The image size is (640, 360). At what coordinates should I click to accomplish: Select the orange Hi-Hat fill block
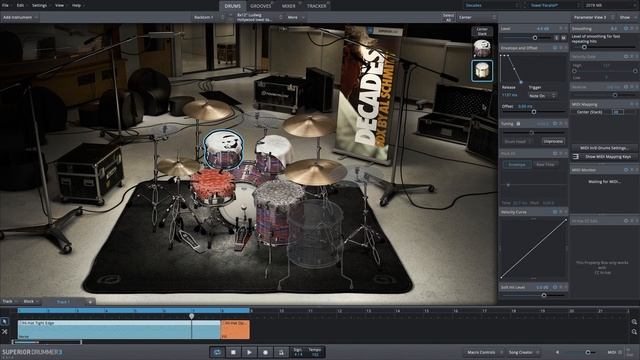(235, 330)
